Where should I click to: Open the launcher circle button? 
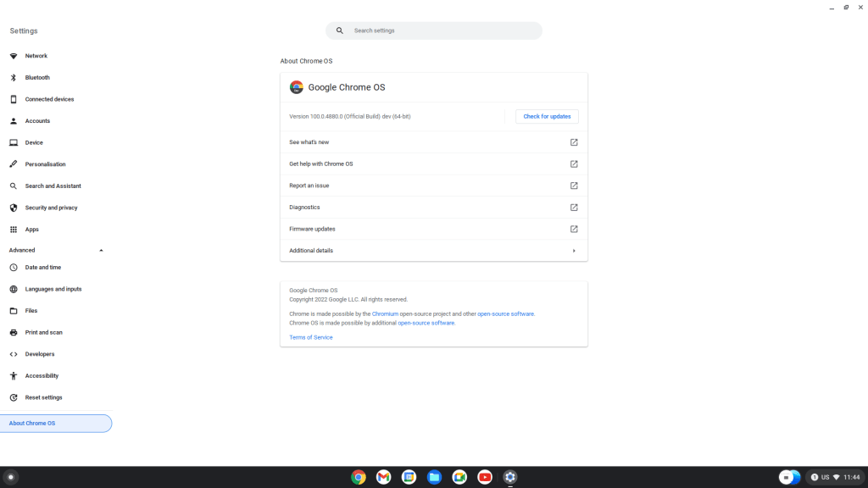pyautogui.click(x=10, y=477)
